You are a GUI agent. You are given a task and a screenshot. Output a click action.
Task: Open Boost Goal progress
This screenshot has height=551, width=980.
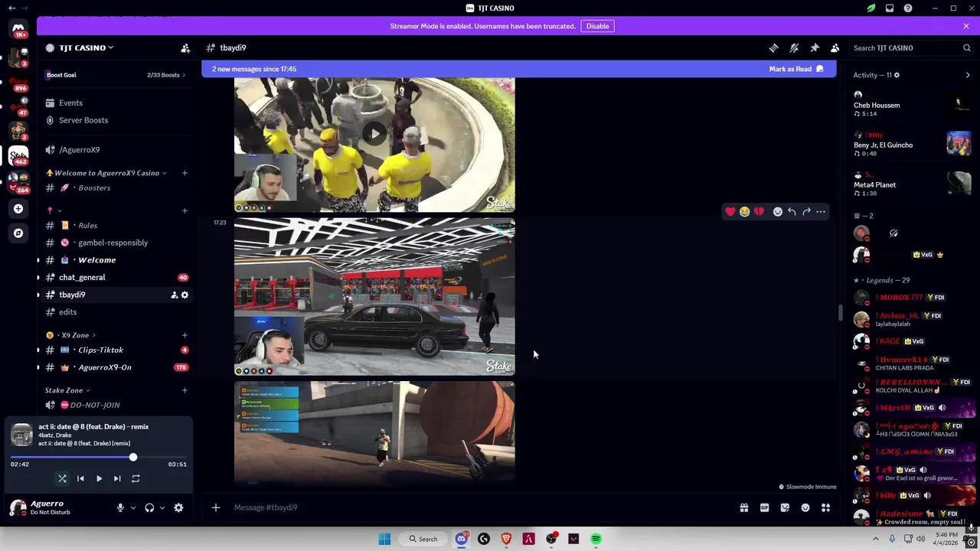(x=116, y=75)
